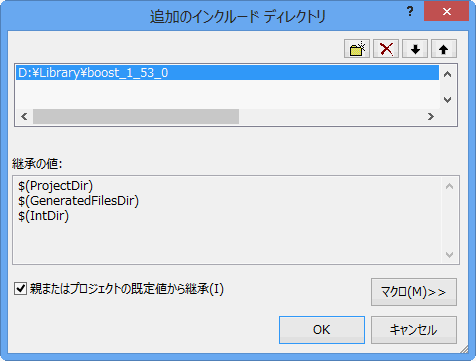The width and height of the screenshot is (476, 361).
Task: Click $(GeneratedFilesDir) inherited value
Action: [78, 201]
